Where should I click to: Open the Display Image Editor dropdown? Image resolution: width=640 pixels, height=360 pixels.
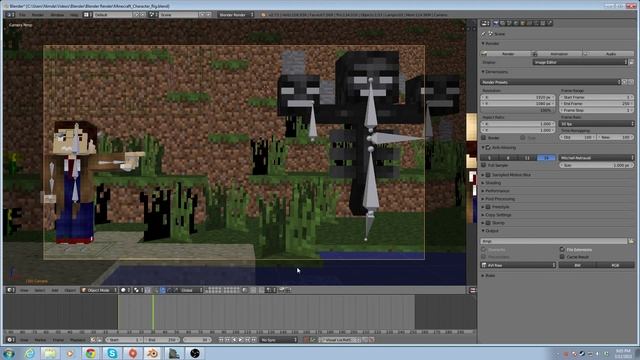point(580,62)
